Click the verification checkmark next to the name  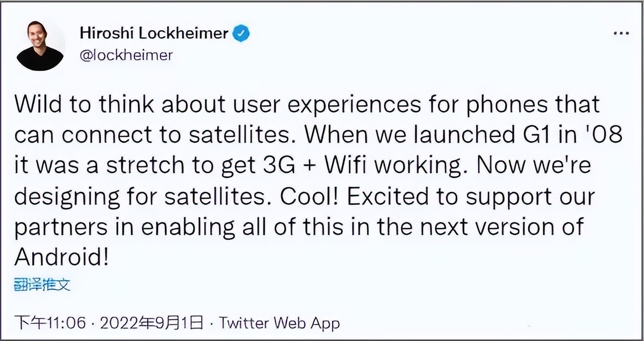pos(240,33)
